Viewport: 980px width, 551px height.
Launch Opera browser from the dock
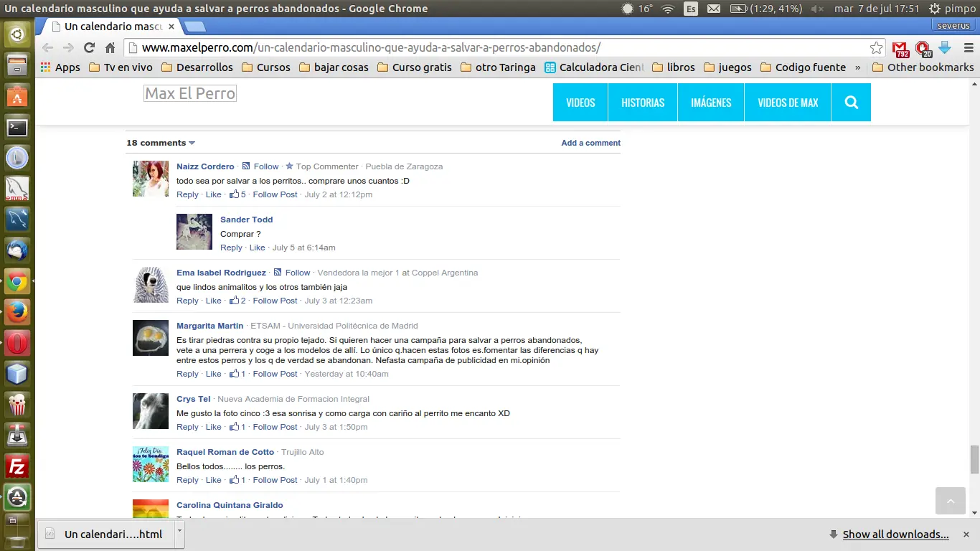(x=17, y=343)
